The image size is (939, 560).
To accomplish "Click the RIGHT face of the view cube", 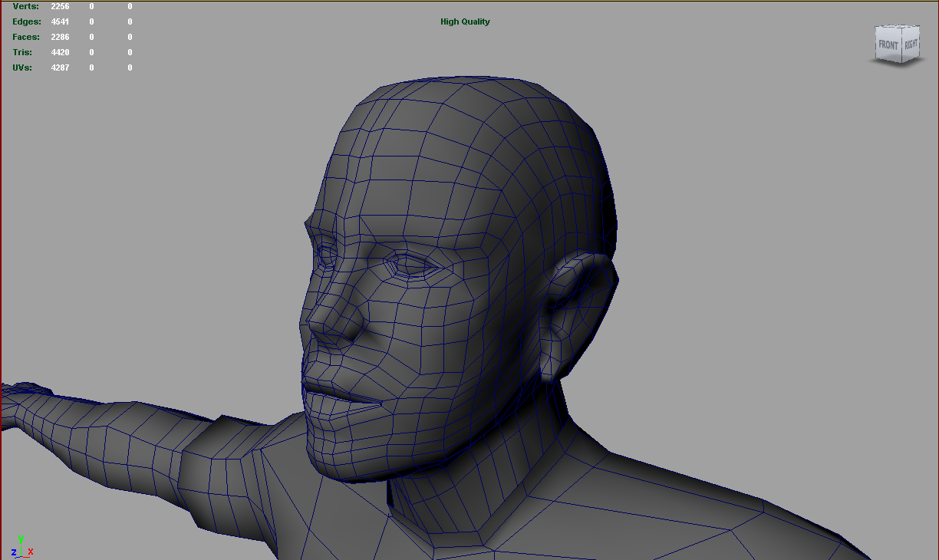I will (x=910, y=44).
